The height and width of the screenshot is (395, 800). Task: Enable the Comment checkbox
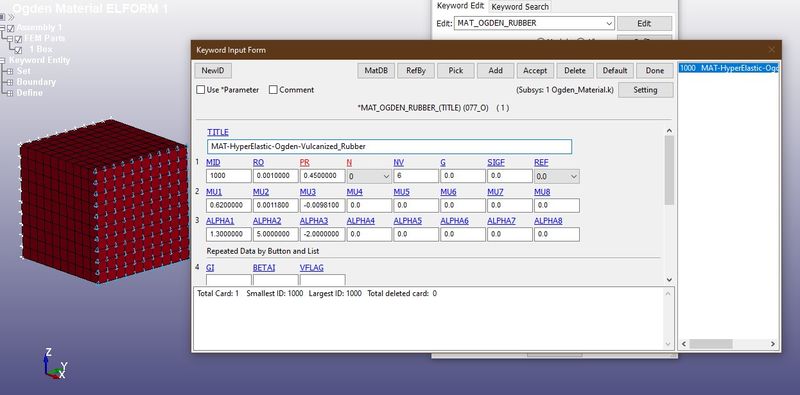(x=273, y=90)
